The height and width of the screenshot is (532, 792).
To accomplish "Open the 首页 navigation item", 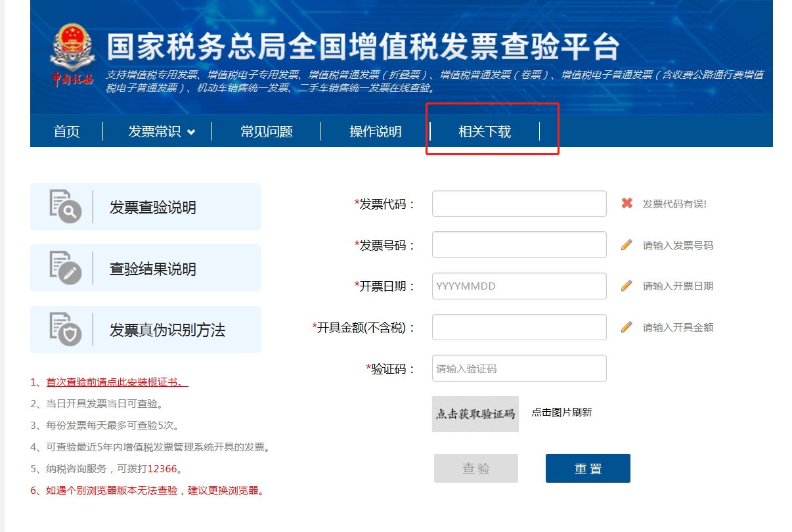I will coord(66,131).
